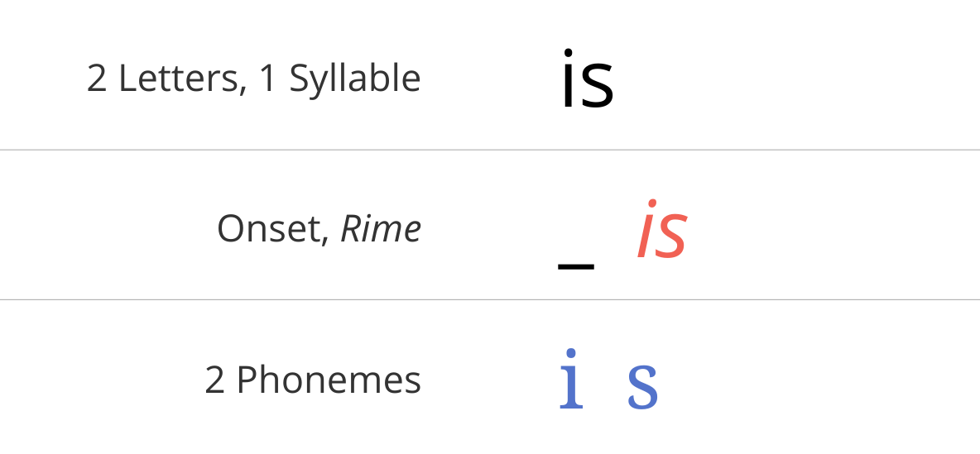
Task: Click the blue phoneme letter "s"
Action: (x=642, y=387)
